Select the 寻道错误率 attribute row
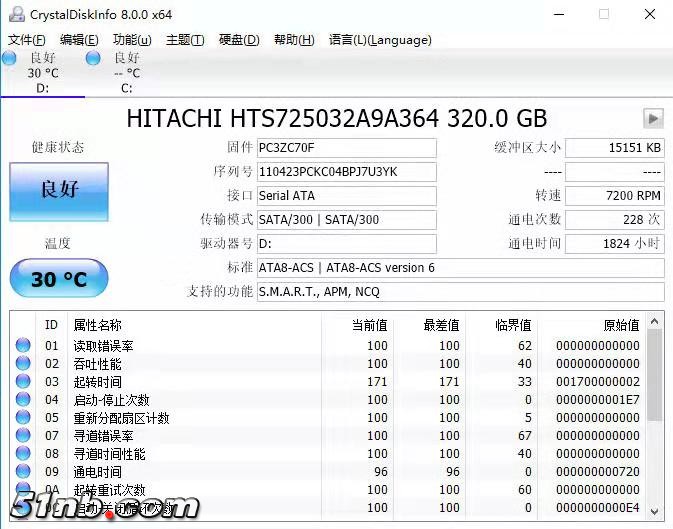Image resolution: width=673 pixels, height=529 pixels. tap(328, 436)
